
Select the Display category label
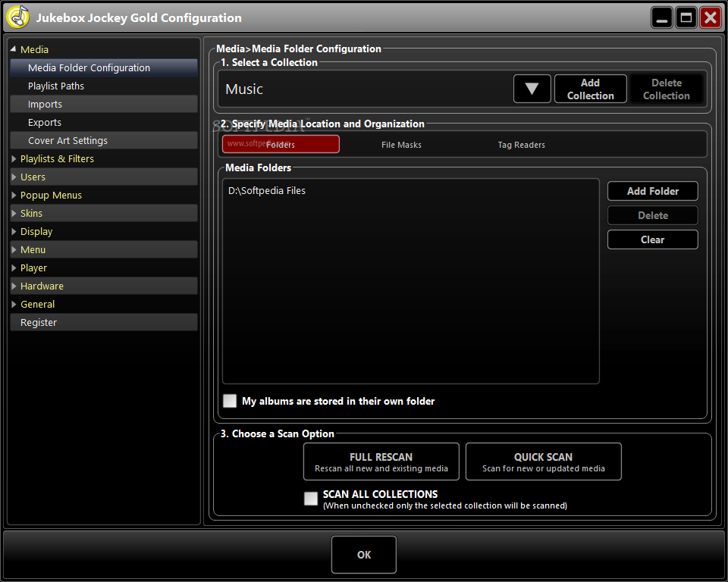36,232
